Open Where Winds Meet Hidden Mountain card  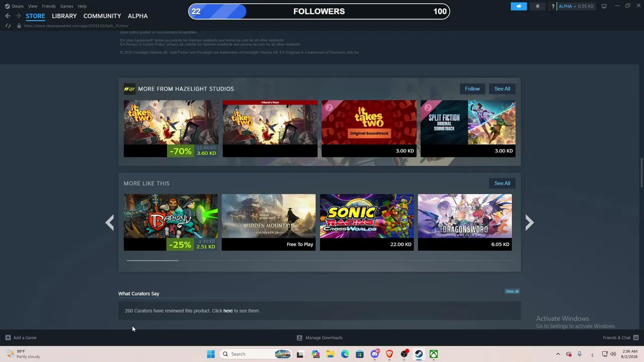(x=269, y=222)
